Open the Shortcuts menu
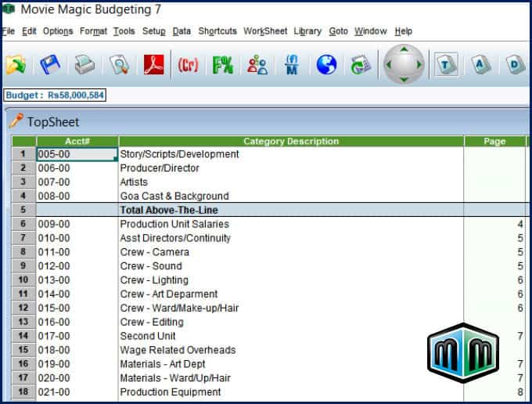 [x=217, y=31]
